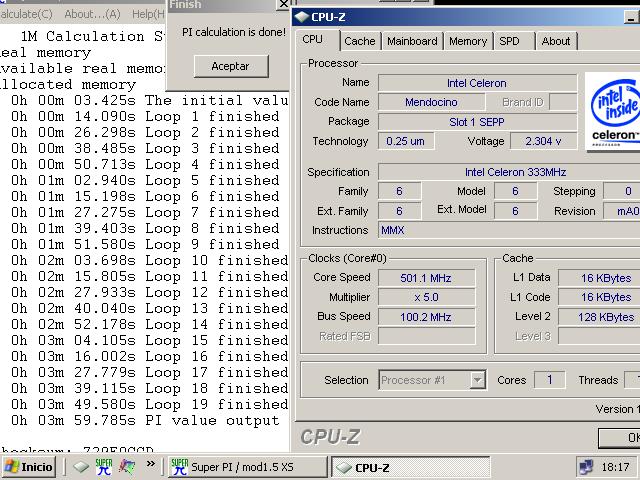Open the Cache tab in CPU-Z
Viewport: 640px width, 480px height.
pos(360,41)
